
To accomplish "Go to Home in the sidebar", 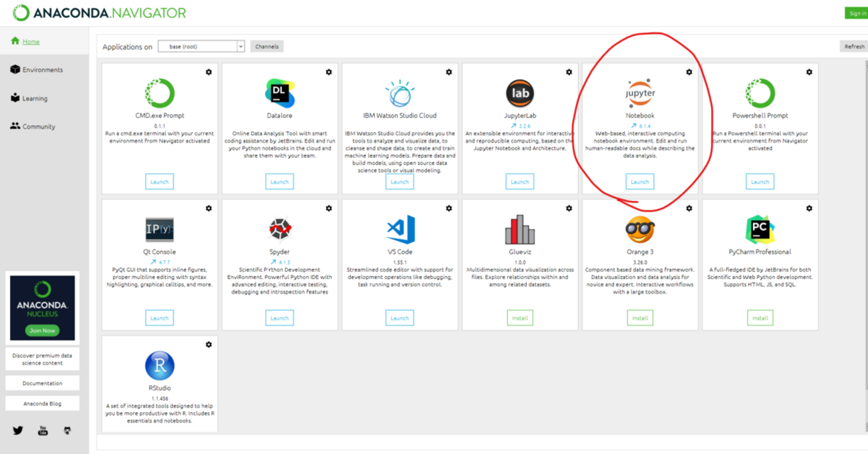I will tap(31, 41).
